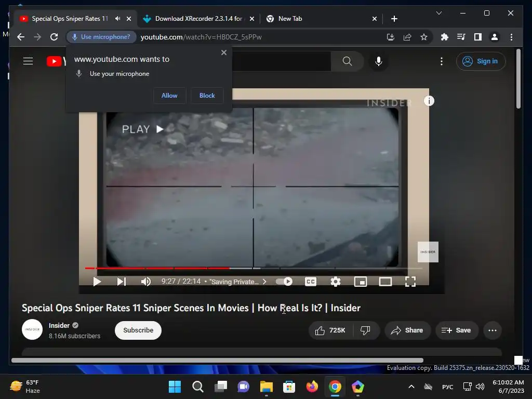Mute the tab's audio speaker icon
Screen dimensions: 532x399
tap(118, 19)
